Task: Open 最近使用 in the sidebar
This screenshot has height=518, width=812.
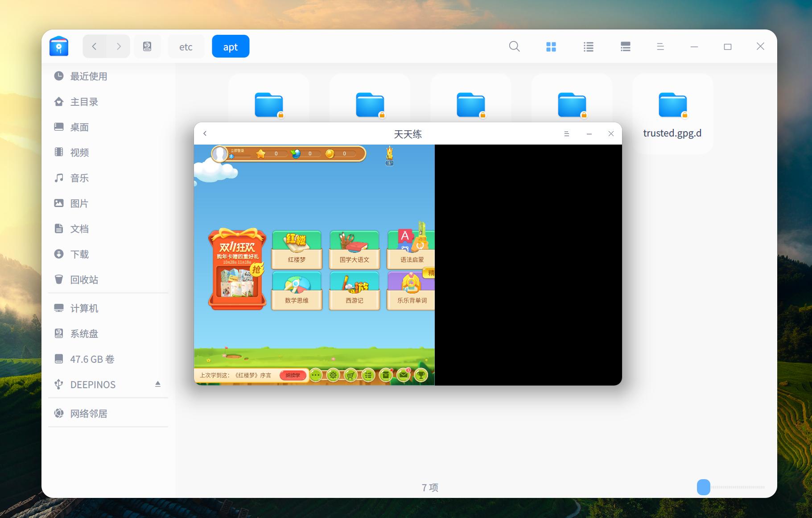Action: (108, 76)
